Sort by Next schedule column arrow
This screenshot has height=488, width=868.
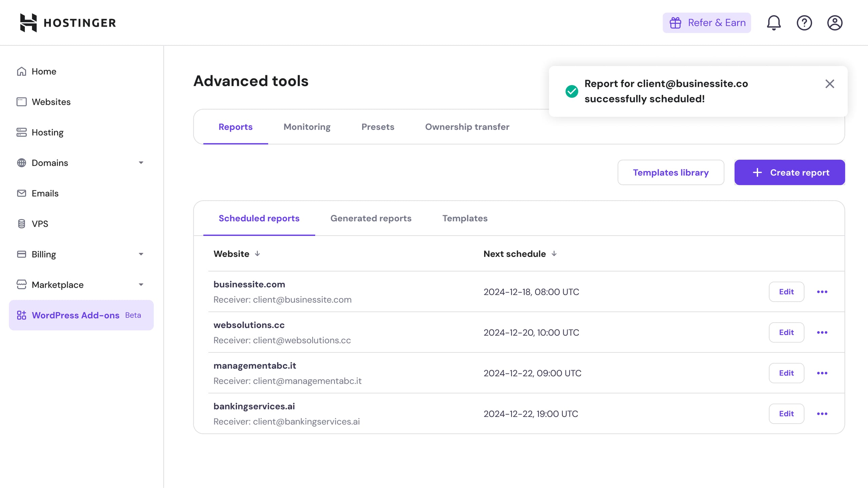pos(554,254)
